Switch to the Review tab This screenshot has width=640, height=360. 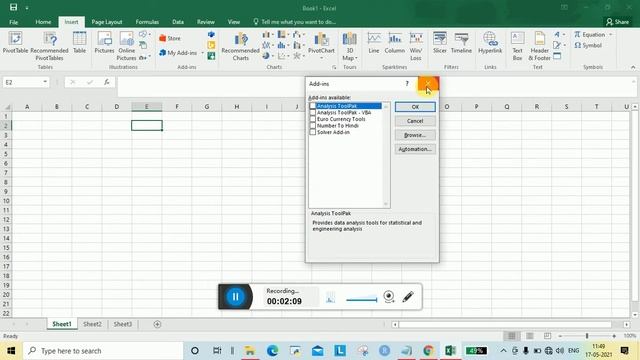coord(206,22)
